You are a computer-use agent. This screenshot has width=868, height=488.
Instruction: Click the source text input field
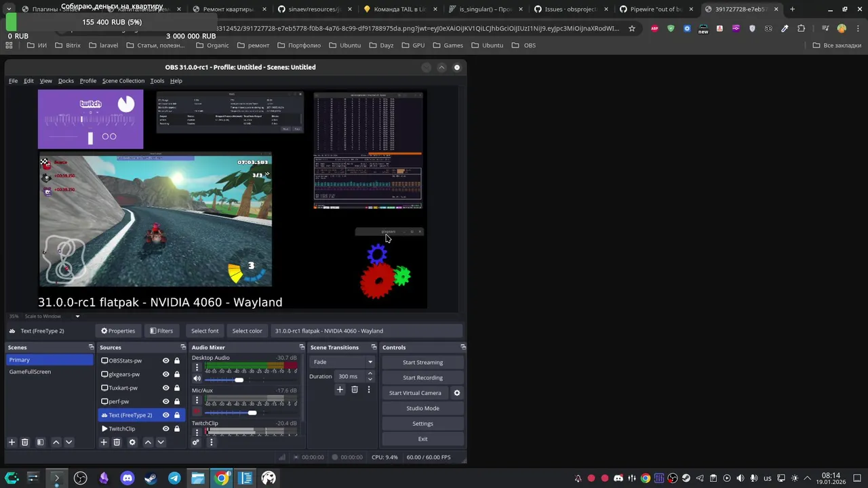(x=367, y=331)
